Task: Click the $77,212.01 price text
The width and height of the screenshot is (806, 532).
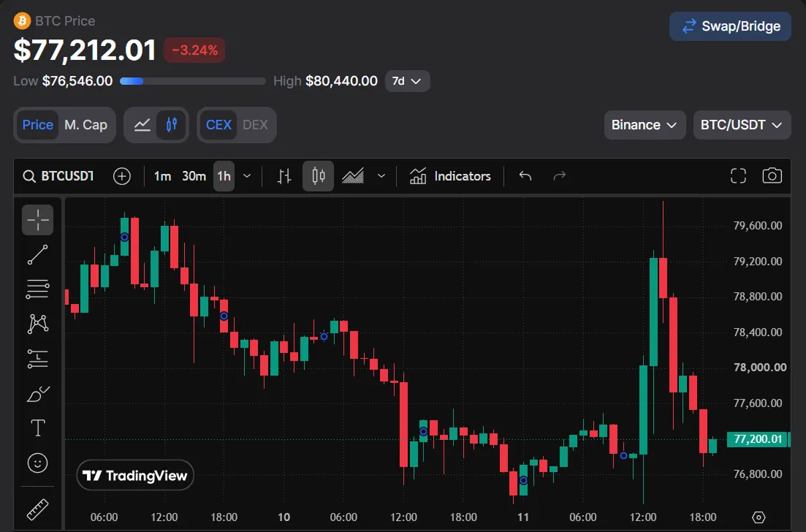Action: 85,50
